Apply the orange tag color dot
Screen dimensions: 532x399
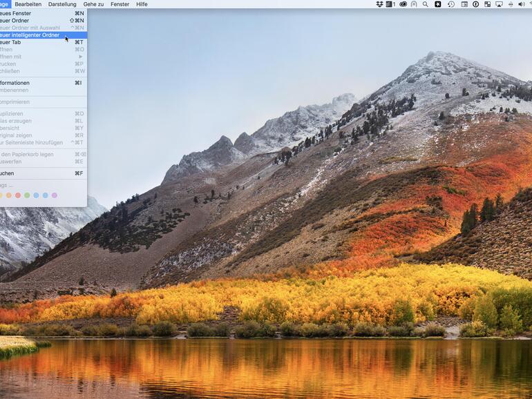pyautogui.click(x=9, y=195)
